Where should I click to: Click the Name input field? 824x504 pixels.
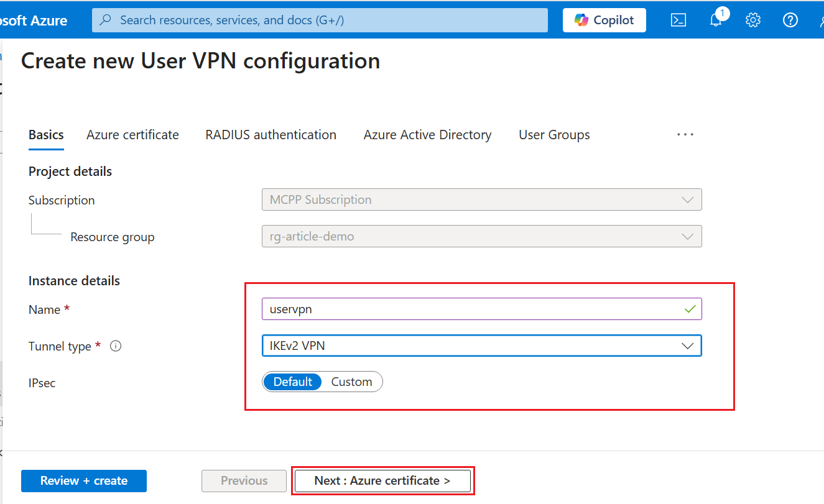coord(473,309)
